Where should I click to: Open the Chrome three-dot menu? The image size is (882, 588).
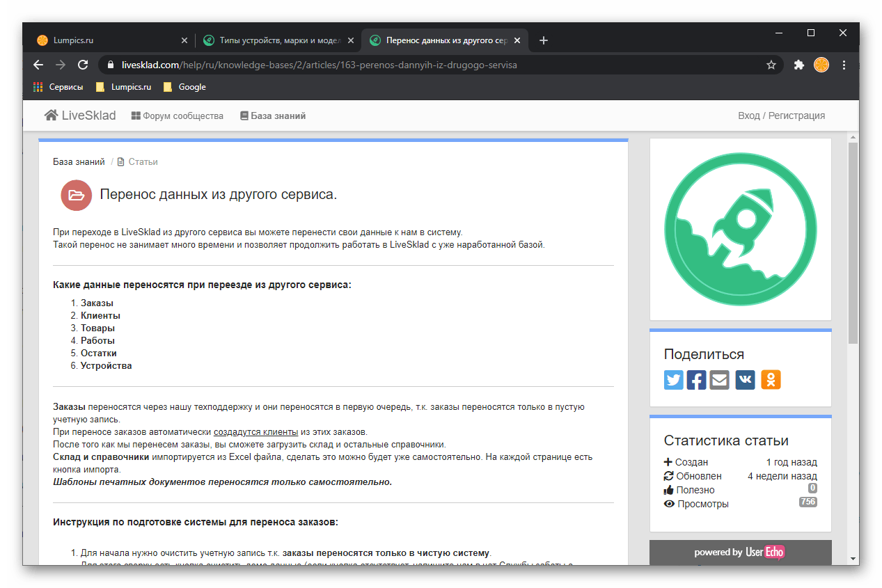[x=844, y=64]
